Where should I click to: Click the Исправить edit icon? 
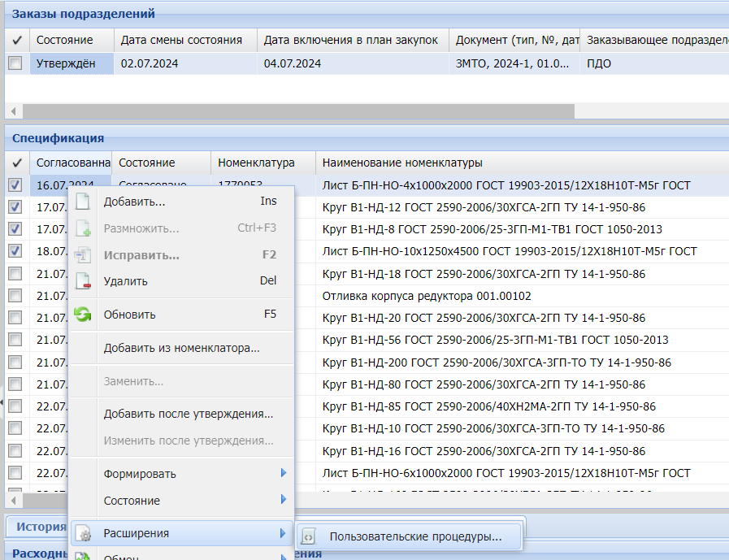coord(83,255)
